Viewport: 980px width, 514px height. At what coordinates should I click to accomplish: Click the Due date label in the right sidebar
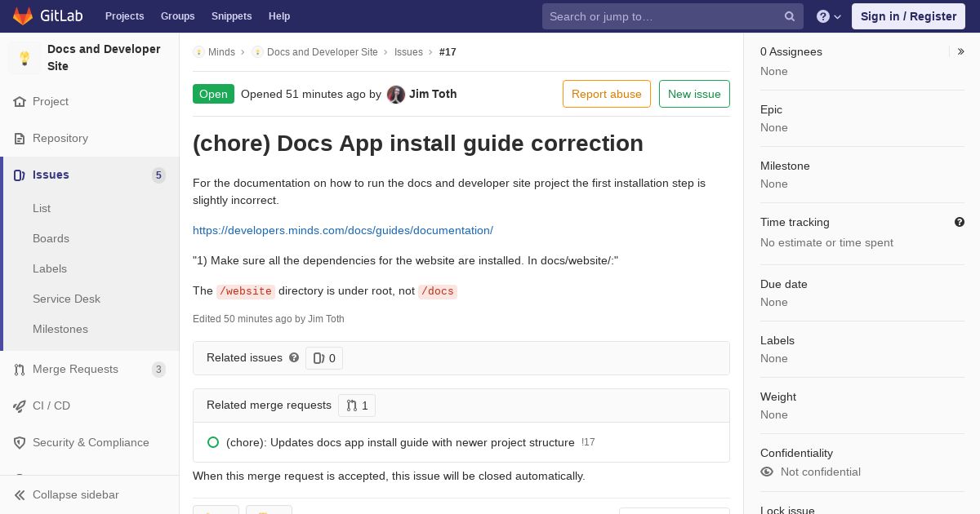[784, 284]
